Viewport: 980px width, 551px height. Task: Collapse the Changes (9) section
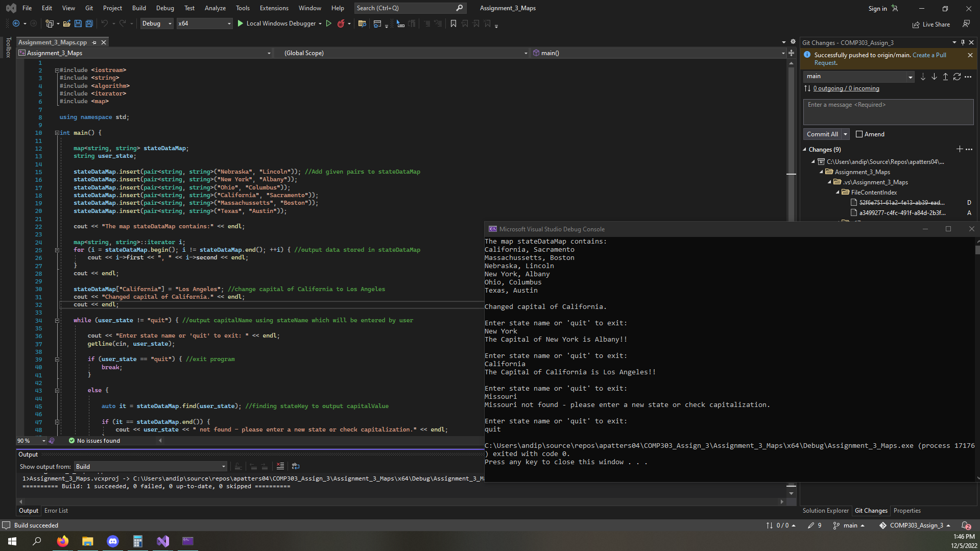pyautogui.click(x=805, y=150)
